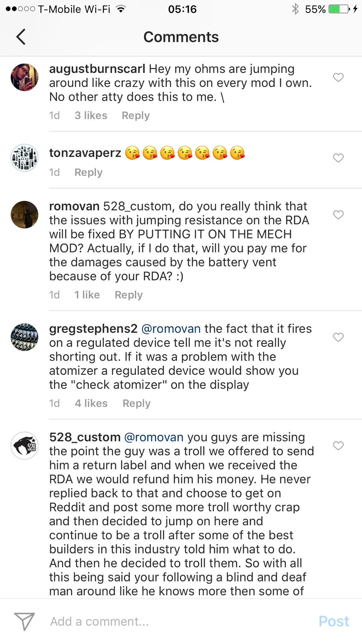Reply to romovan's comment
Screen dimensions: 362x644
pos(129,295)
